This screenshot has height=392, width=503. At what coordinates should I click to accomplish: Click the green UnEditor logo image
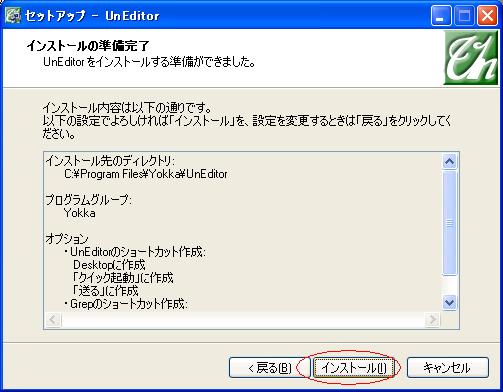(471, 58)
